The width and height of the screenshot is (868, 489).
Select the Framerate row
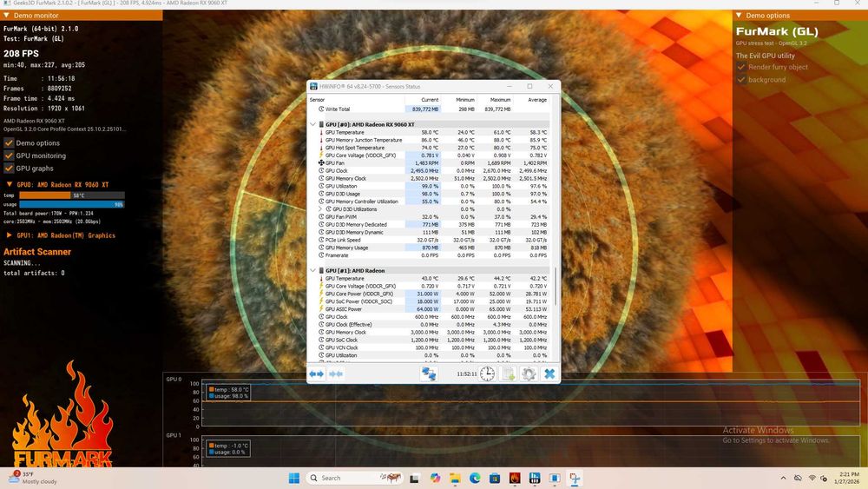point(430,255)
